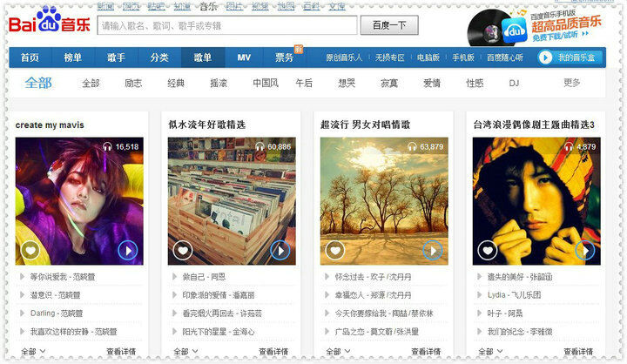View details 查看详情 for 台湾浪漫偶像剧主题曲精选3

(x=578, y=352)
